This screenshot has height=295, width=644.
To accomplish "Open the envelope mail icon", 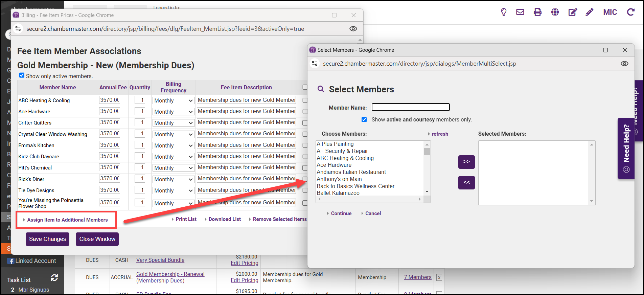I will pos(520,12).
